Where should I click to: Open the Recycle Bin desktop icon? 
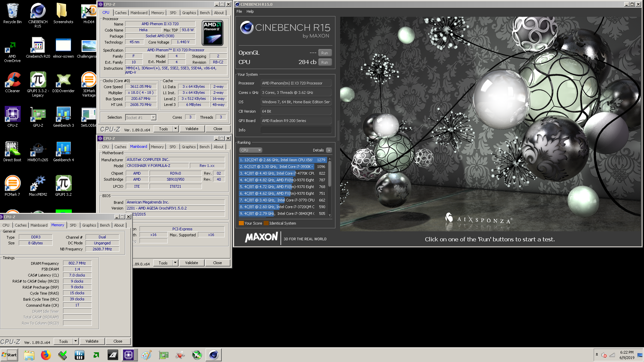coord(12,13)
